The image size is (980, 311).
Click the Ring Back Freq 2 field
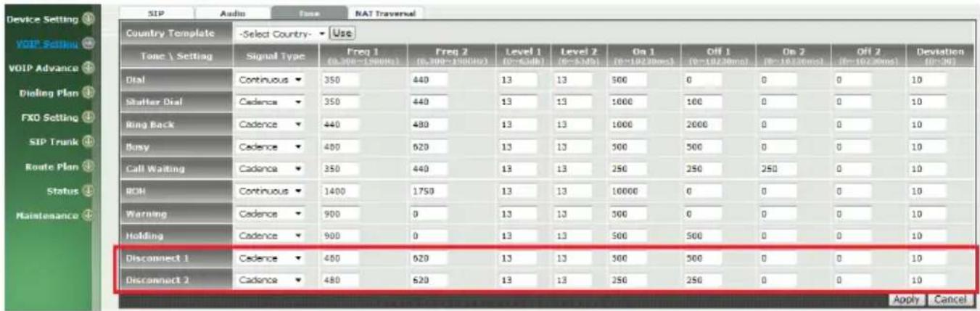pos(429,125)
